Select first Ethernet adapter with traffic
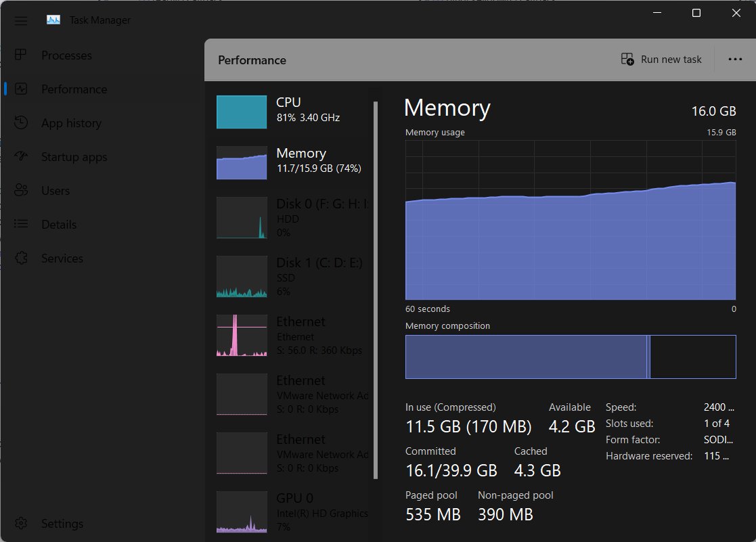756x542 pixels. [x=292, y=335]
